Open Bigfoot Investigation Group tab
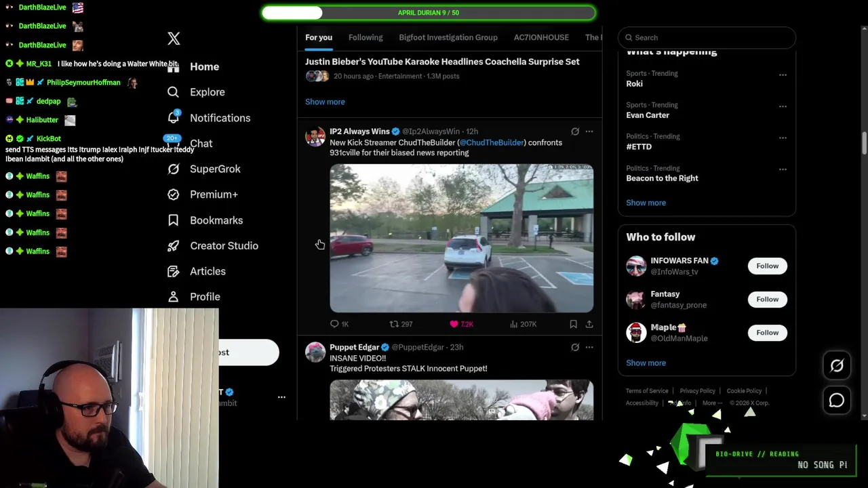 448,37
